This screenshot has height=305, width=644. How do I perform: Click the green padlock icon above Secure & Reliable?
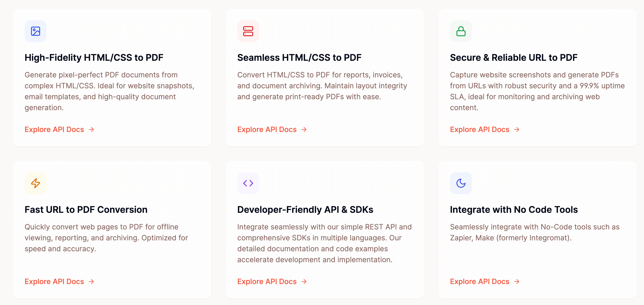click(x=461, y=31)
